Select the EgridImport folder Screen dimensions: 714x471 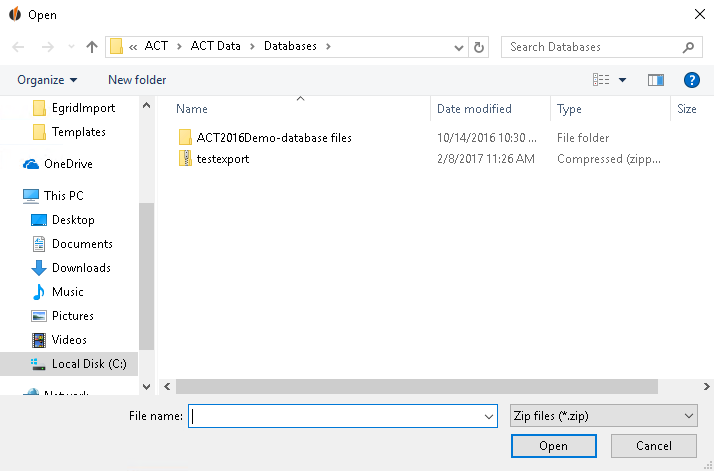pos(74,108)
